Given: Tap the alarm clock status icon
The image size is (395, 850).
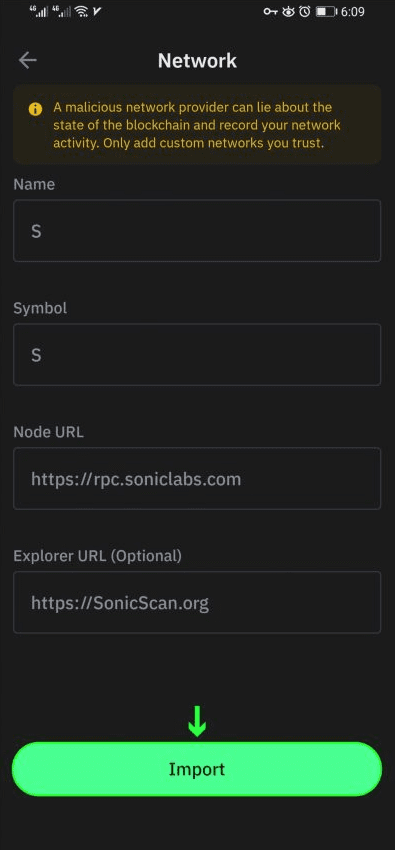Looking at the screenshot, I should tap(305, 11).
